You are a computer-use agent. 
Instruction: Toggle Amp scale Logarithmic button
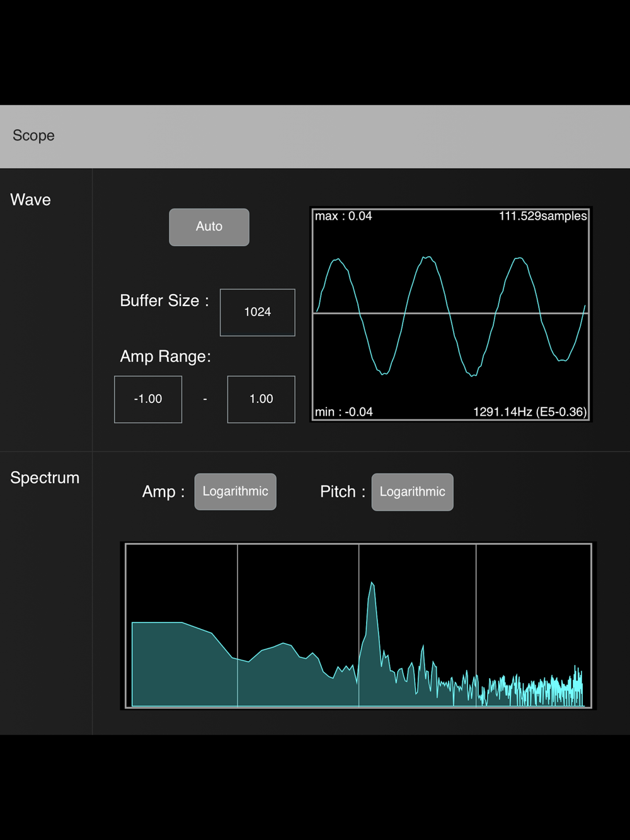236,492
